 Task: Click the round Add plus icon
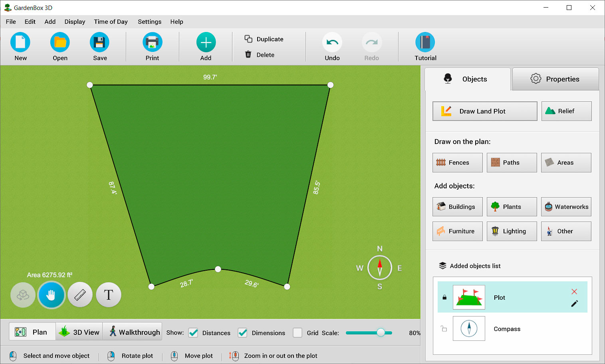(206, 42)
